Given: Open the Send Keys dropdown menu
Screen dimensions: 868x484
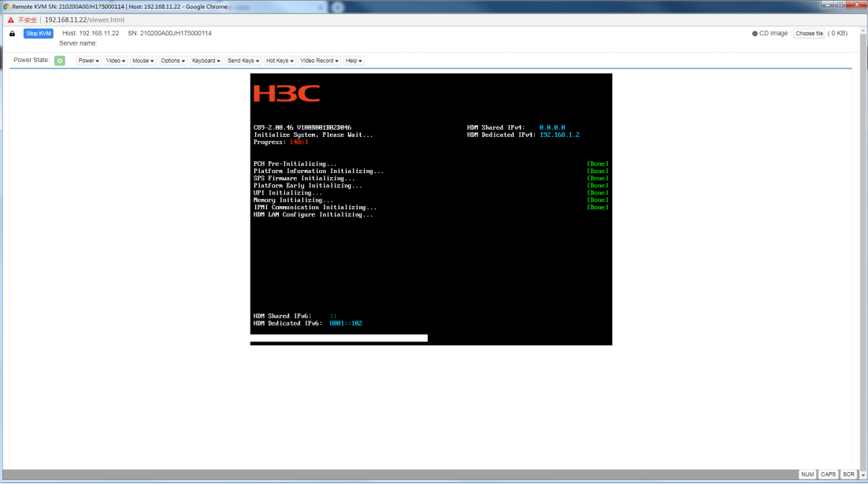Looking at the screenshot, I should coord(243,61).
